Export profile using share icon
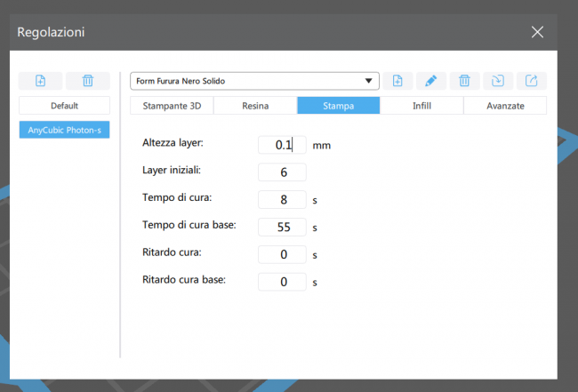Viewport: 578px width, 392px height. (531, 81)
